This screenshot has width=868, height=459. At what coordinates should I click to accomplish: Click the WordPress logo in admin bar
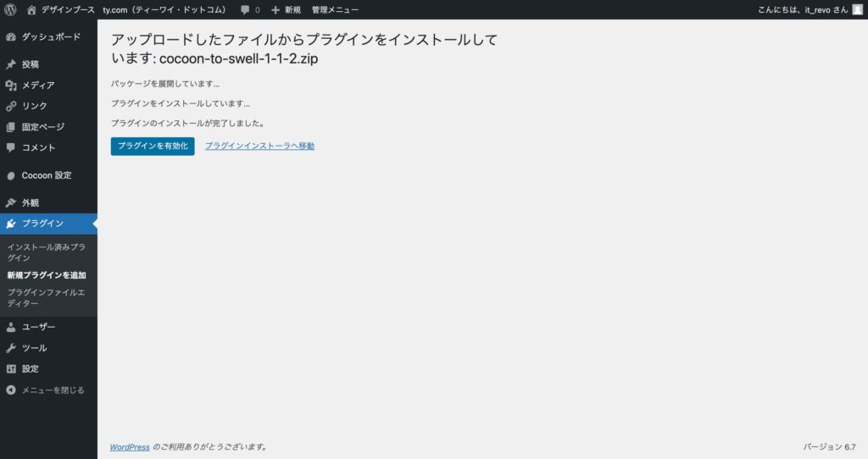coord(11,9)
